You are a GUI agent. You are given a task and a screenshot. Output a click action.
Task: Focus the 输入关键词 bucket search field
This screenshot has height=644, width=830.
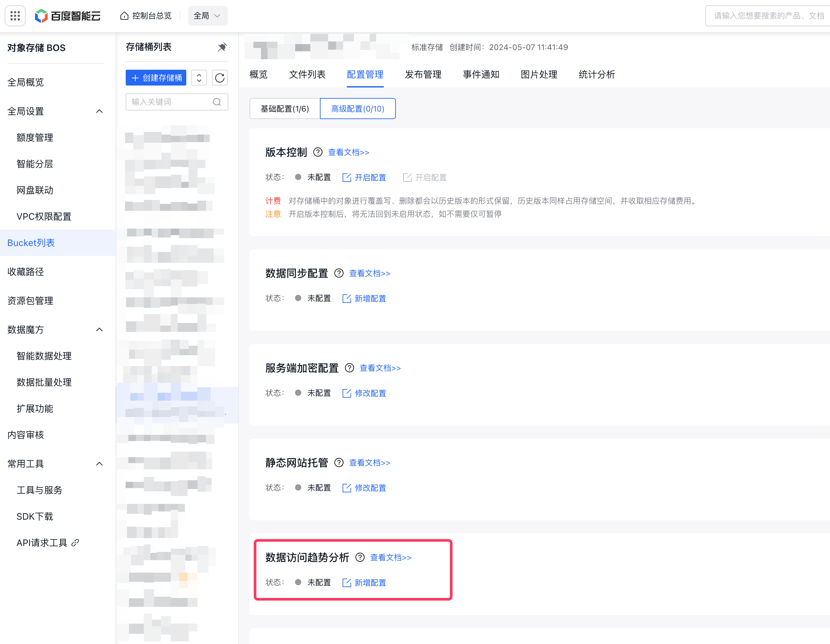coord(177,102)
